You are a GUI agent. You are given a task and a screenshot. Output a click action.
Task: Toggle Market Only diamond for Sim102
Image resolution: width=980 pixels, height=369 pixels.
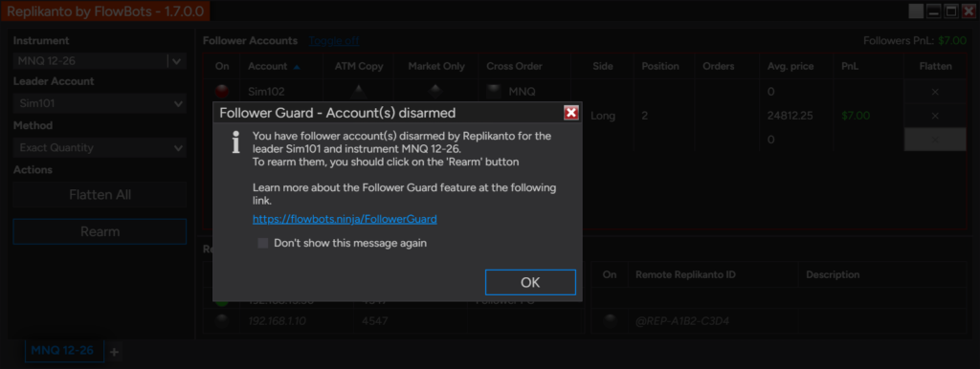point(435,92)
